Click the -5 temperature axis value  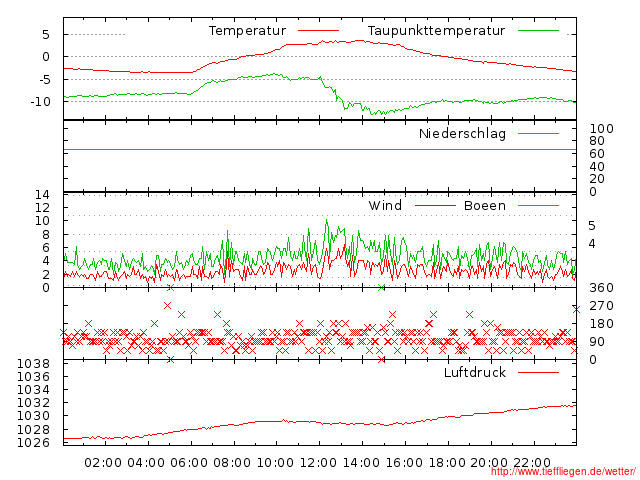click(x=44, y=79)
